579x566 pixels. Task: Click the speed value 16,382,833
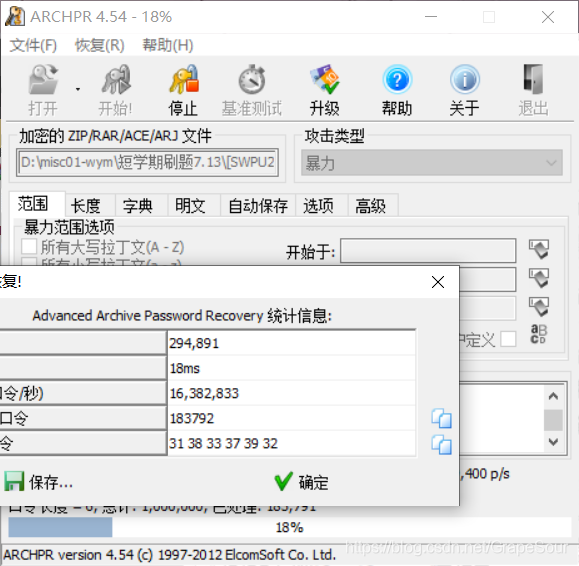(x=204, y=394)
